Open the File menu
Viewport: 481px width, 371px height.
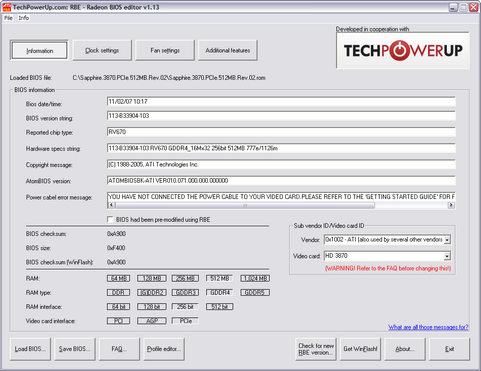point(8,18)
